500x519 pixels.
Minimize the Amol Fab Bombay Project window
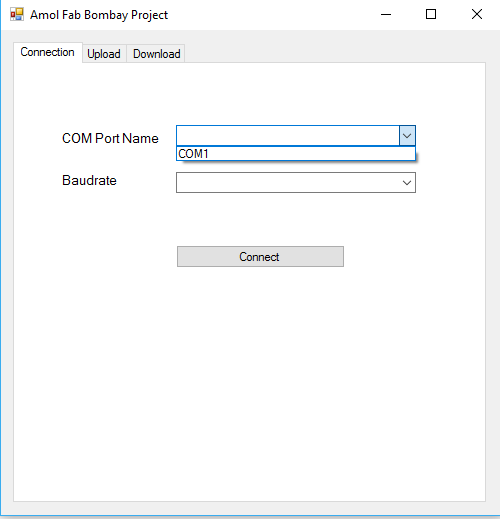pyautogui.click(x=386, y=14)
